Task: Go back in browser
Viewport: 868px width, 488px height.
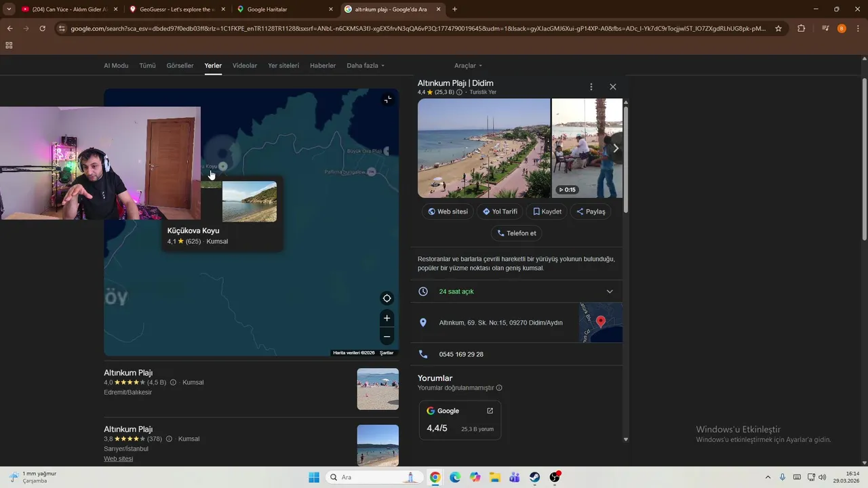Action: click(x=9, y=28)
